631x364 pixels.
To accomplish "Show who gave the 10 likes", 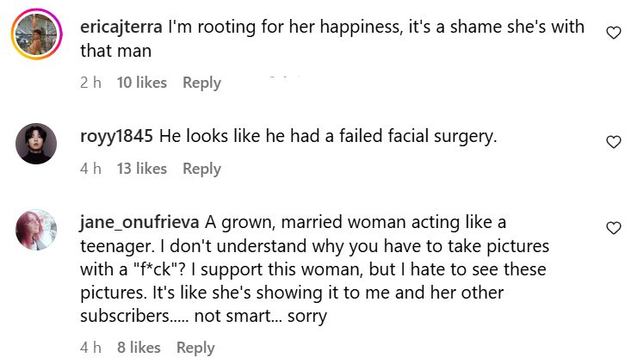I will (x=141, y=83).
